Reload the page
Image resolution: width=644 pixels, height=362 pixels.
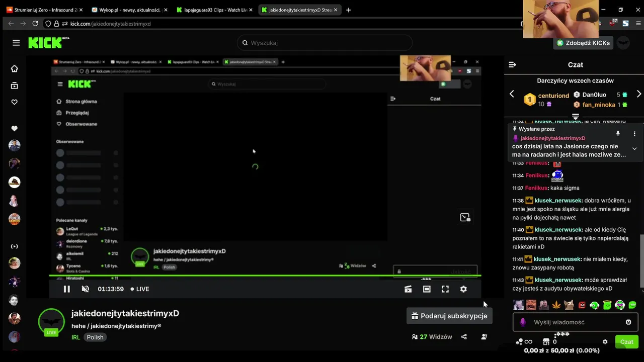coord(35,24)
